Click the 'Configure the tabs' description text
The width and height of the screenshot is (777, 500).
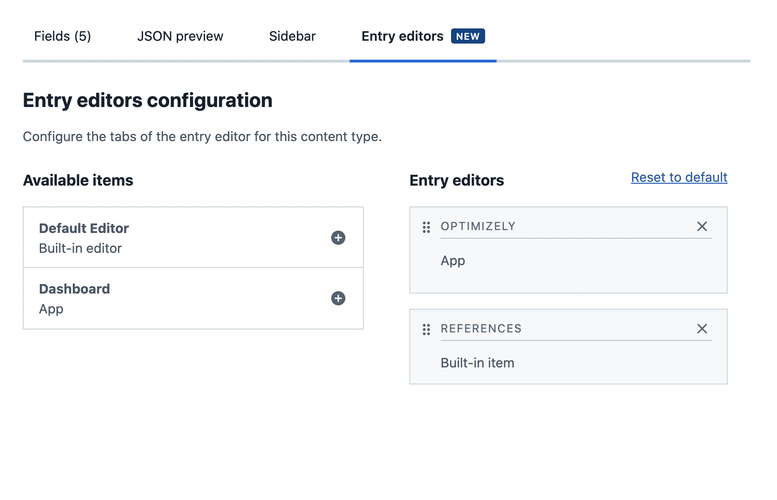[202, 137]
